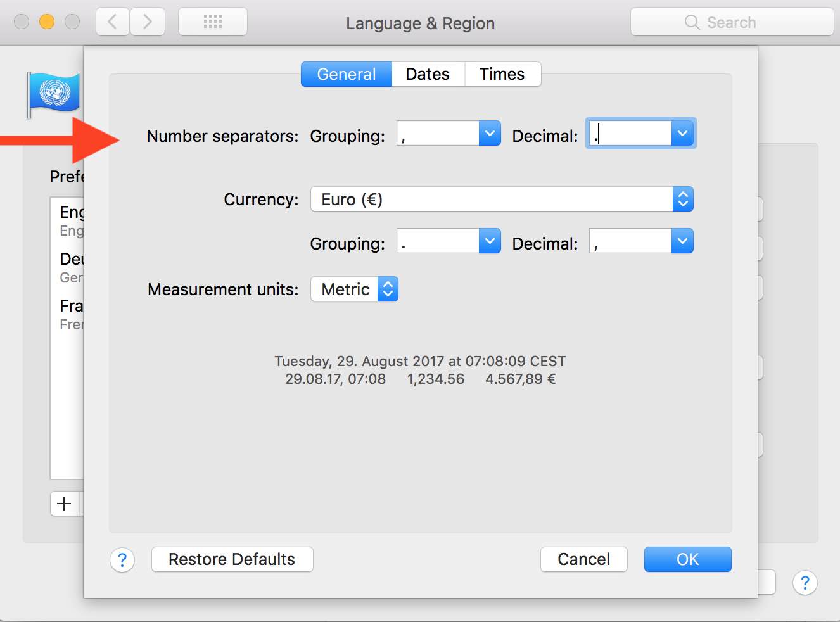The image size is (840, 622).
Task: Click the Language & Region window title
Action: (x=421, y=23)
